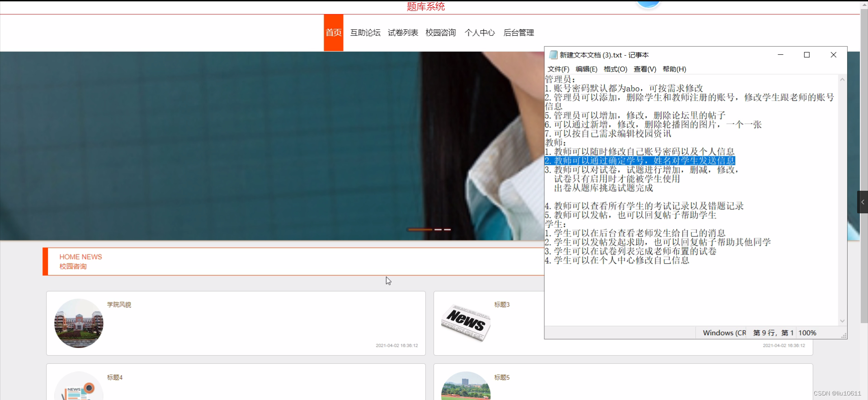The height and width of the screenshot is (400, 868).
Task: Click the 校园咨询 section subtitle
Action: click(x=73, y=267)
